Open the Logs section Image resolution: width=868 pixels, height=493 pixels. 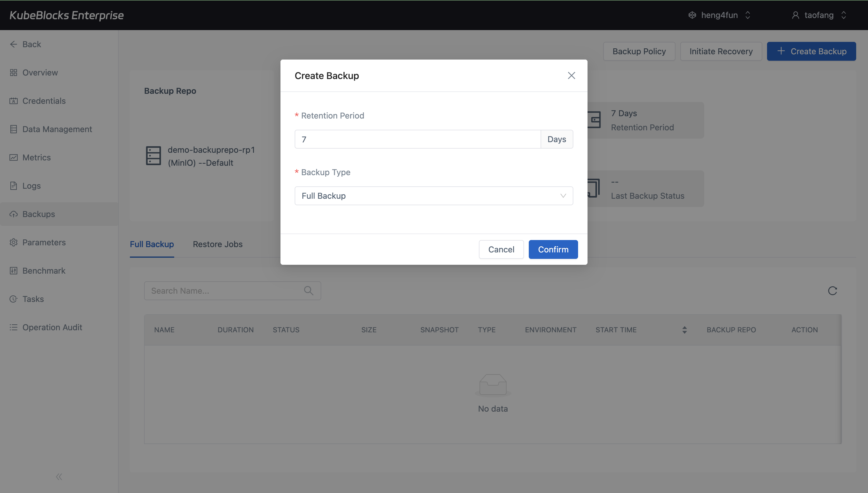[x=31, y=185]
